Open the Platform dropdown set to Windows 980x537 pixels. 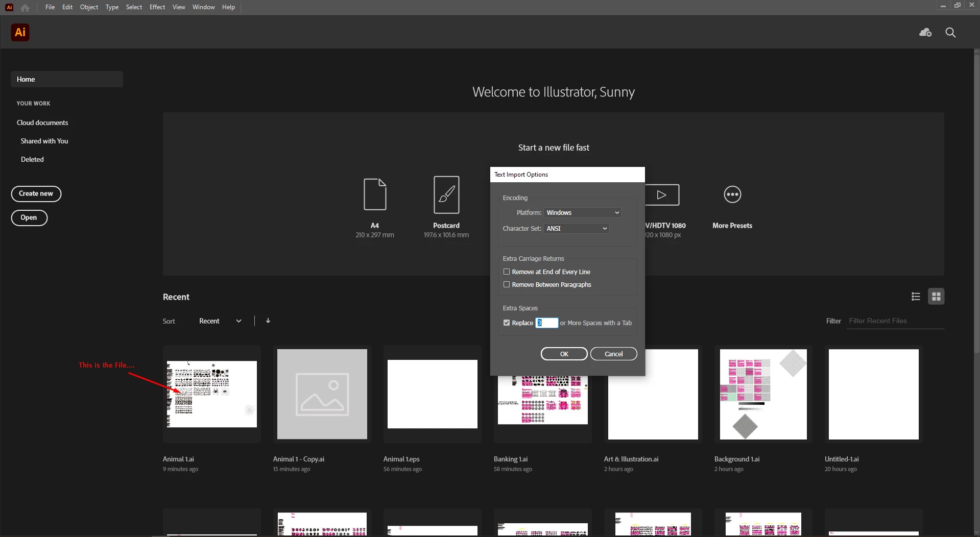click(x=582, y=212)
